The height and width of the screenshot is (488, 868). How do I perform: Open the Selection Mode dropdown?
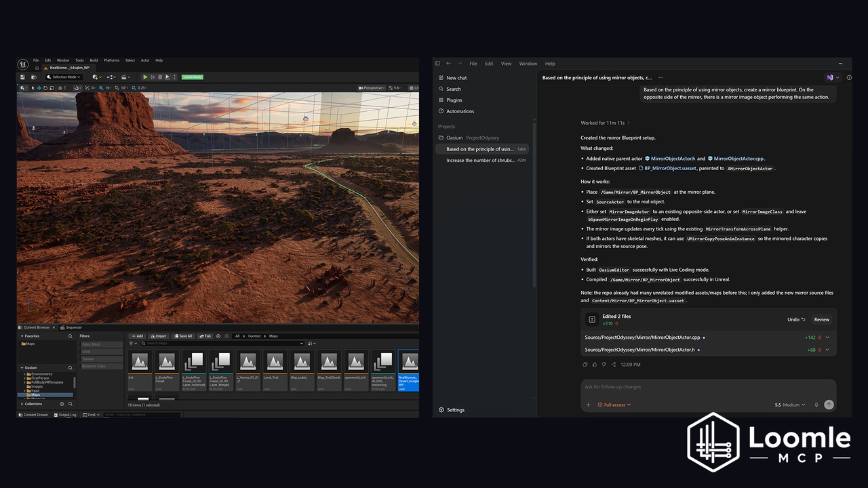(x=64, y=77)
